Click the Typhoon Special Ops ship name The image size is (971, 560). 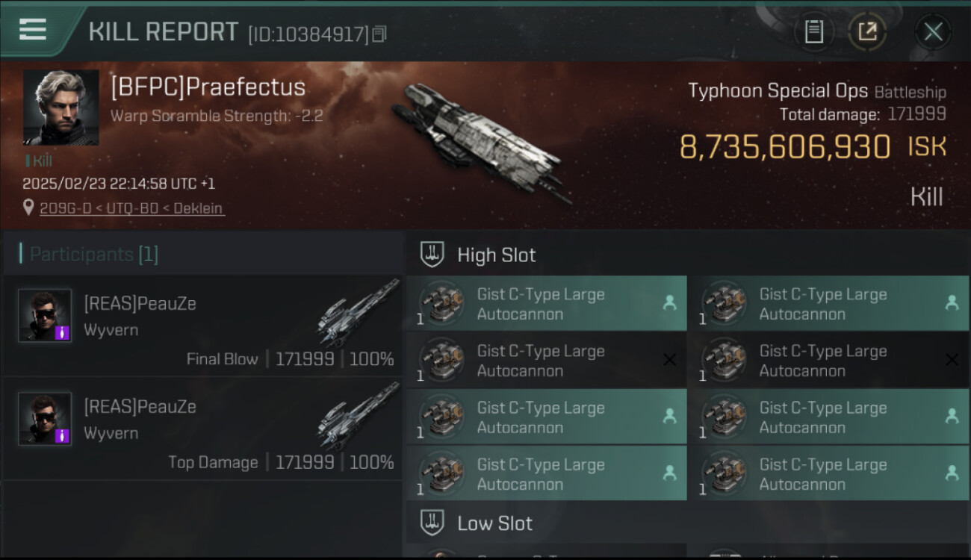click(x=778, y=91)
